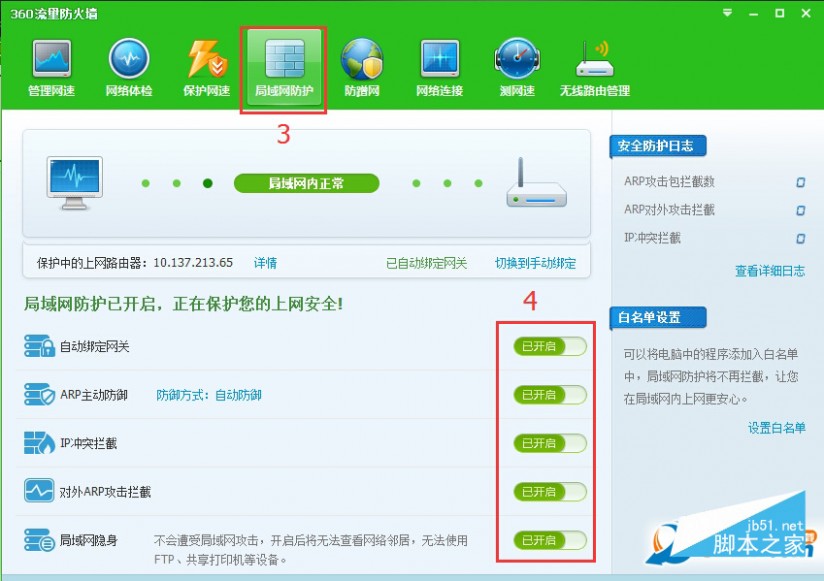Click the ARP主动防御 shield-server icon

tap(39, 395)
